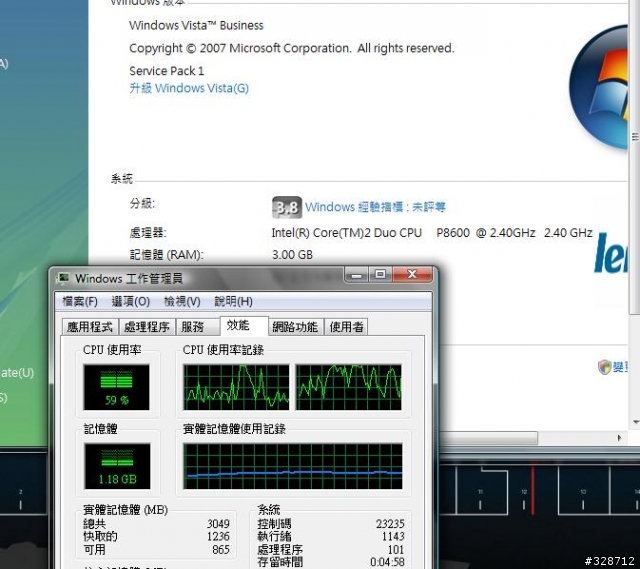
Task: Click the right arrow of the horizontal scrollbar
Action: [619, 438]
